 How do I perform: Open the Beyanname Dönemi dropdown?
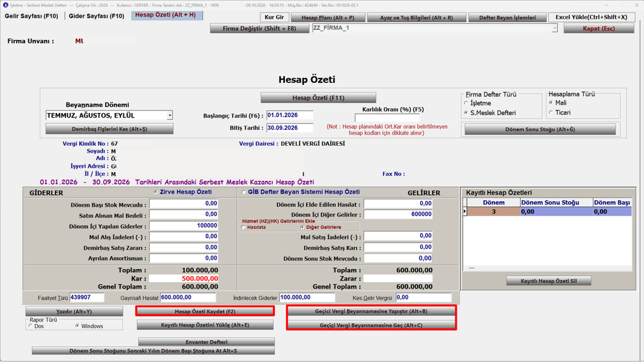click(170, 116)
